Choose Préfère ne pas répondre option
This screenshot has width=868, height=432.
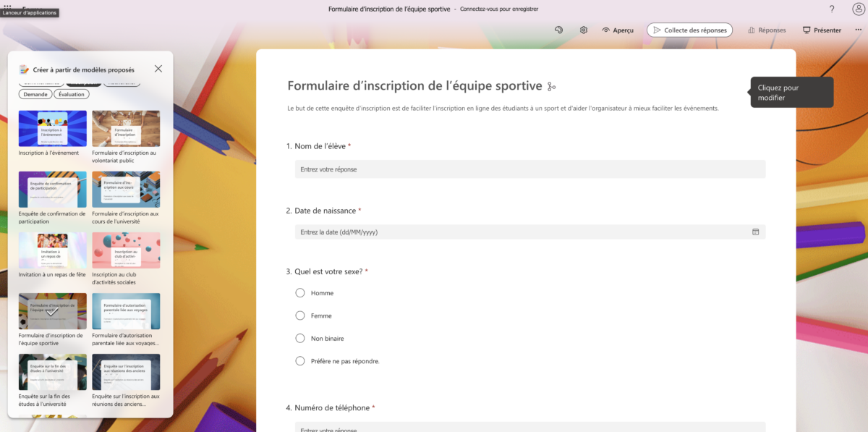pos(299,360)
